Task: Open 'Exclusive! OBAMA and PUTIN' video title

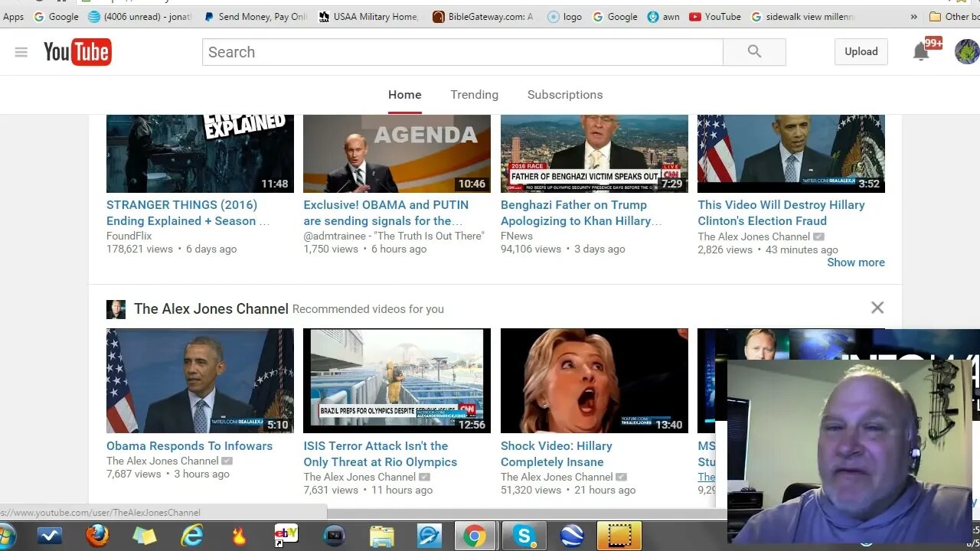Action: coord(386,213)
